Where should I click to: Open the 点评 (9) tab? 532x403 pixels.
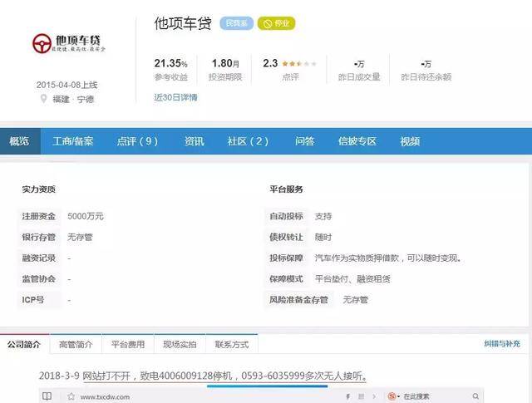pyautogui.click(x=137, y=141)
